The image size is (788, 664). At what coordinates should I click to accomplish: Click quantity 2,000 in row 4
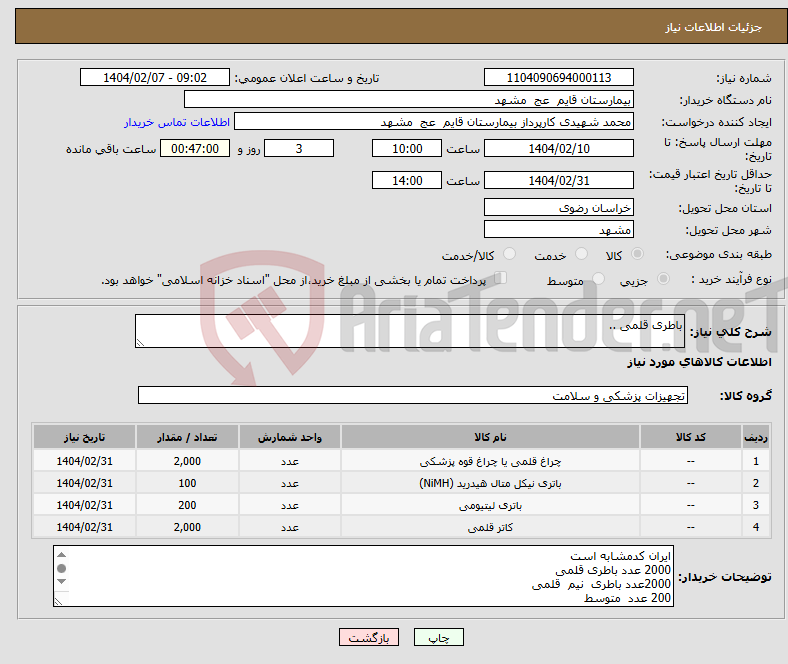coord(187,527)
